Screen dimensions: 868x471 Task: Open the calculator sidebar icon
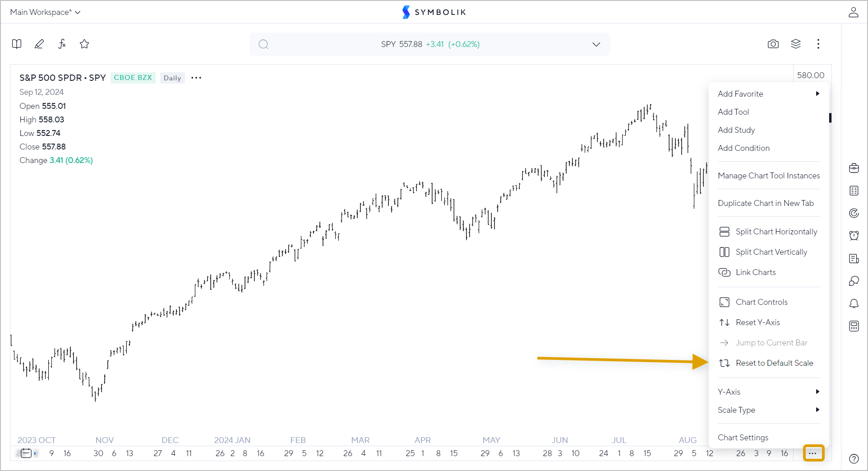(x=854, y=326)
